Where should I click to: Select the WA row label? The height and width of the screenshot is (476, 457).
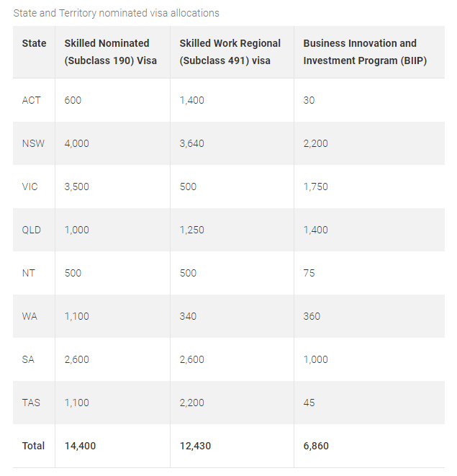click(30, 316)
